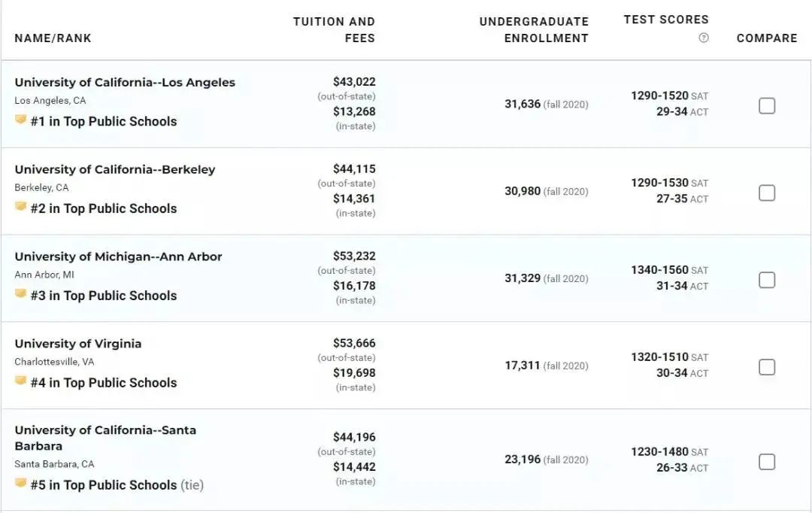Viewport: 812px width, 513px height.
Task: Click the #3 rank badge beside Michigan
Action: [x=21, y=295]
